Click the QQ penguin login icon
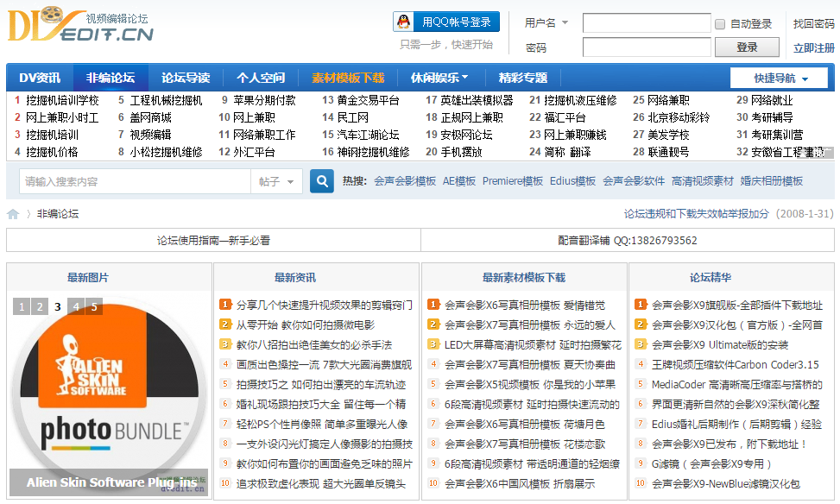 click(404, 22)
